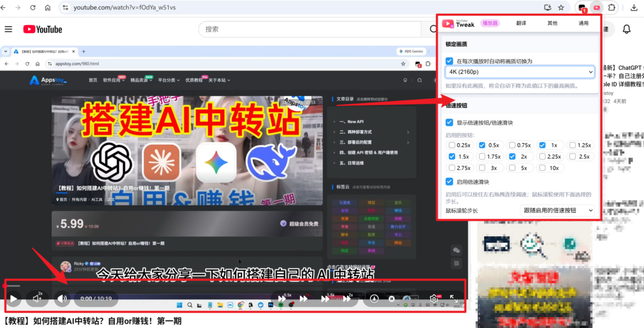
Task: Enter fullscreen with the expand icon
Action: click(x=453, y=298)
